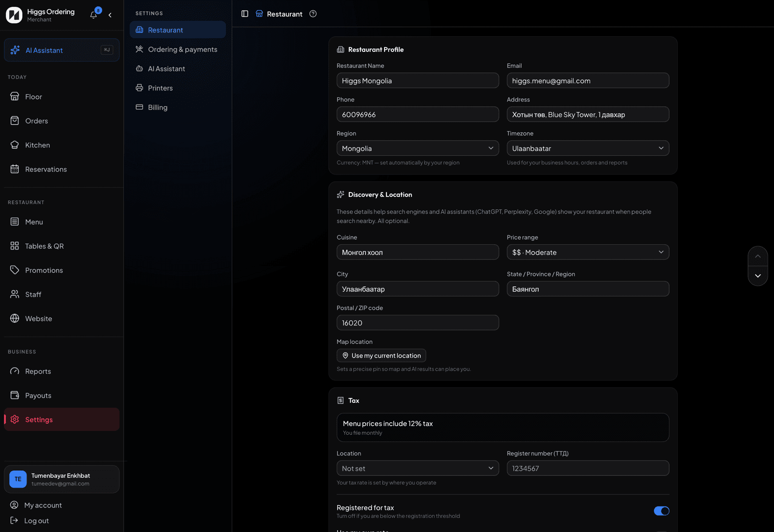
Task: Edit the Restaurant Name field
Action: [x=417, y=81]
